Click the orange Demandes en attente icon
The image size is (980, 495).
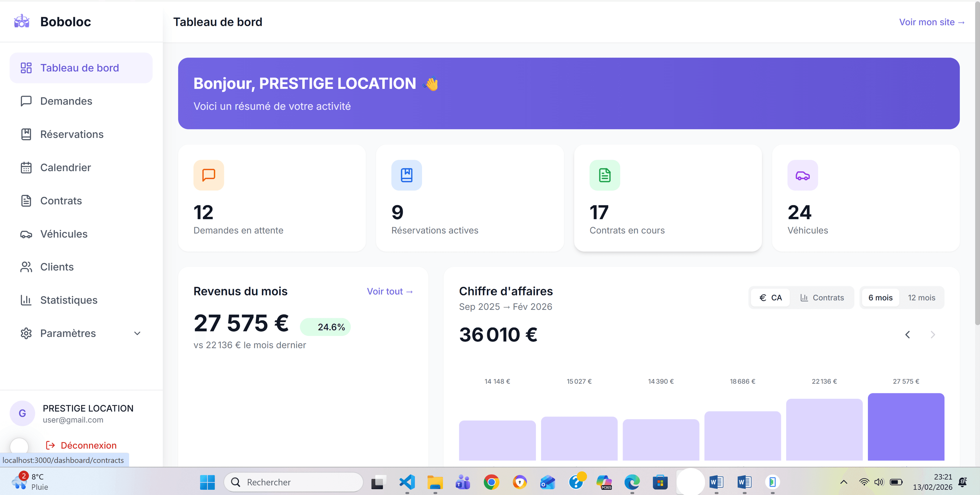(x=209, y=175)
